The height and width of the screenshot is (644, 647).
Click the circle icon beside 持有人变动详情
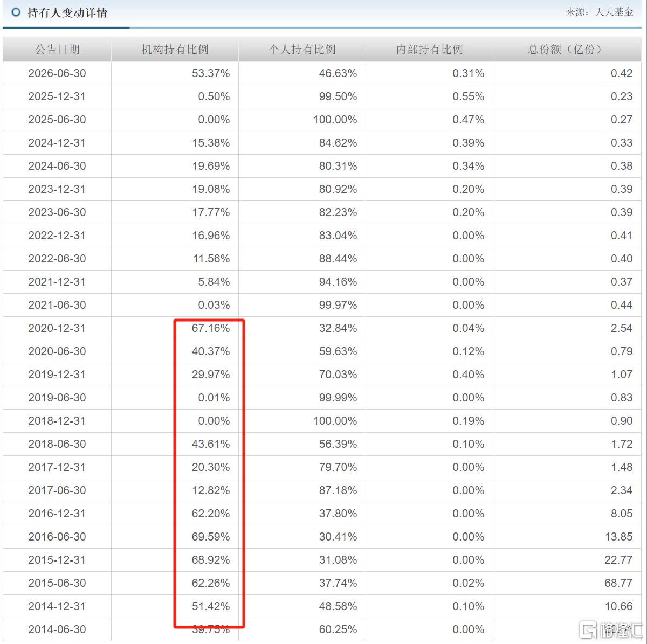[16, 12]
